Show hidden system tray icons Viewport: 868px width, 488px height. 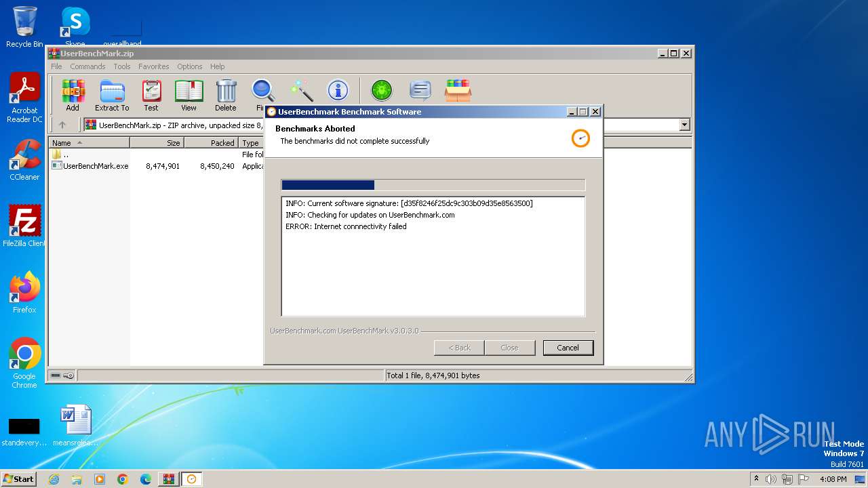click(756, 479)
